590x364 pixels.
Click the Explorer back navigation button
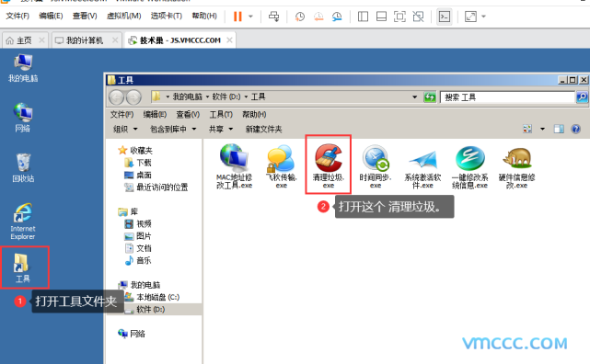[116, 97]
